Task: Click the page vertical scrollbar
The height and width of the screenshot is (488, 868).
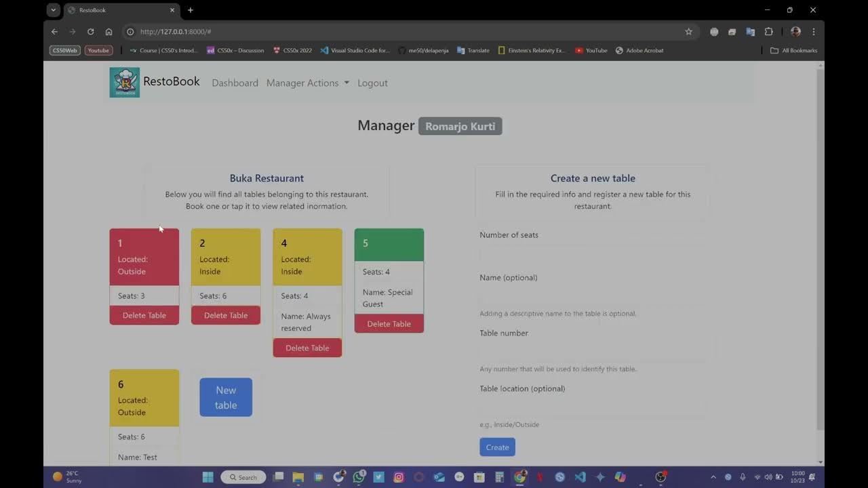Action: (x=821, y=248)
